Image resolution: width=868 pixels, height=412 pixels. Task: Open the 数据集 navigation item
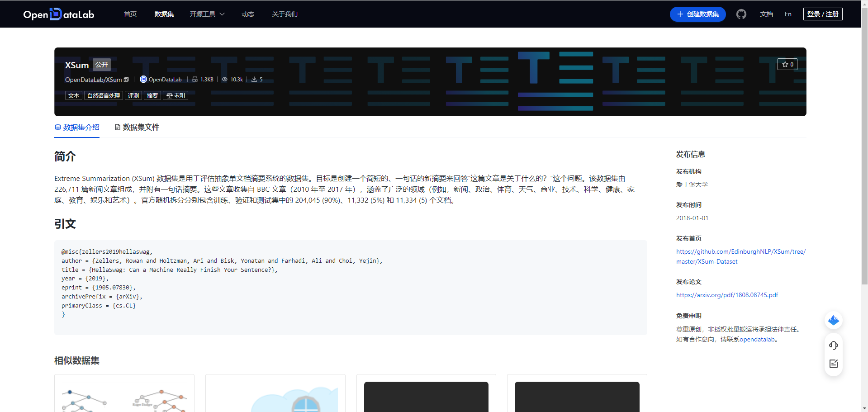[164, 14]
